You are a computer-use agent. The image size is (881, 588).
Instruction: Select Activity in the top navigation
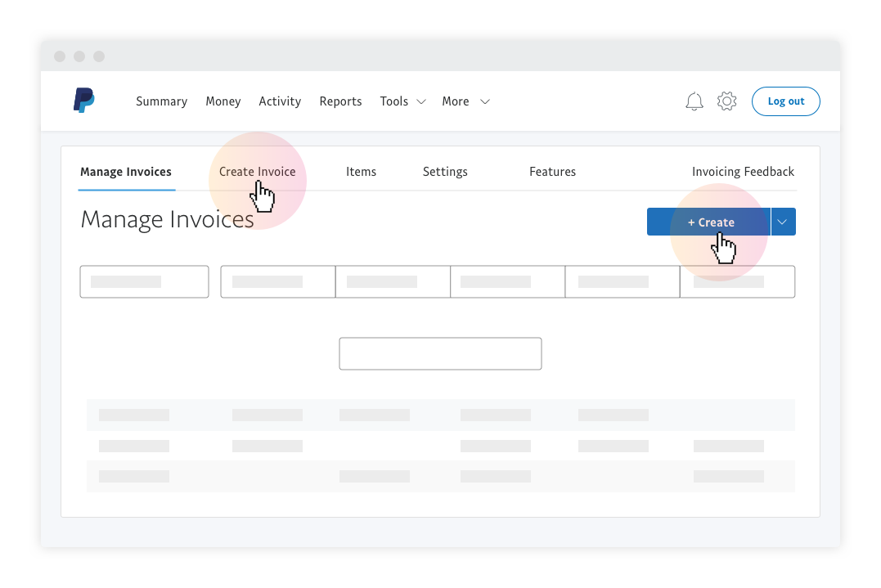[x=280, y=101]
